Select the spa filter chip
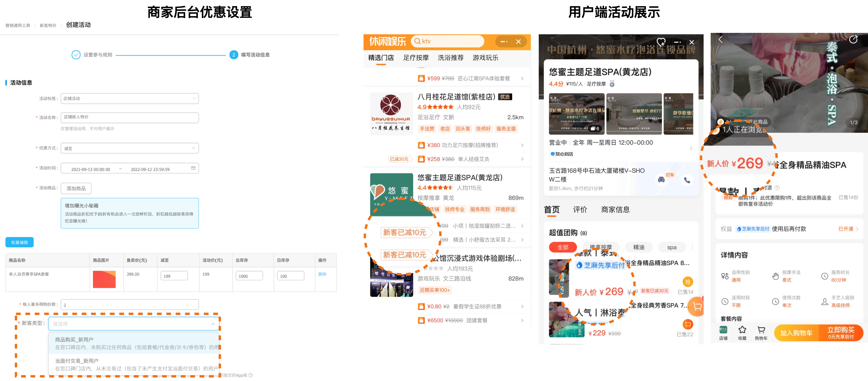868x381 pixels. [x=672, y=247]
